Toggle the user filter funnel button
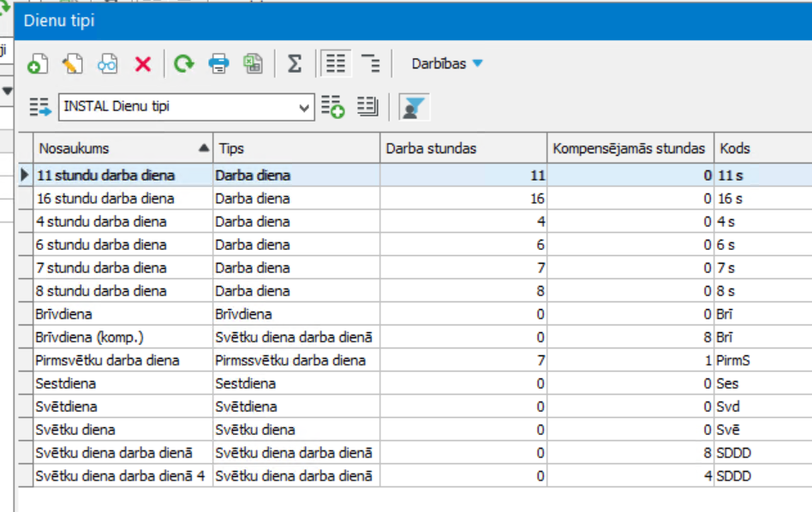The width and height of the screenshot is (812, 512). tap(414, 107)
